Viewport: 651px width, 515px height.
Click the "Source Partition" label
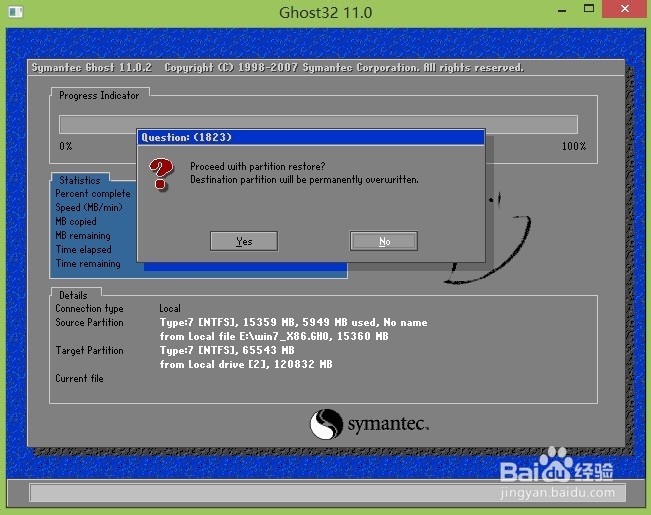point(89,322)
